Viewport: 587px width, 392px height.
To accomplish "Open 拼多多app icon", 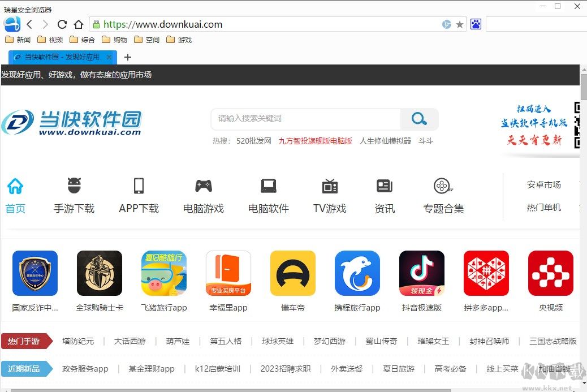I will pos(486,273).
